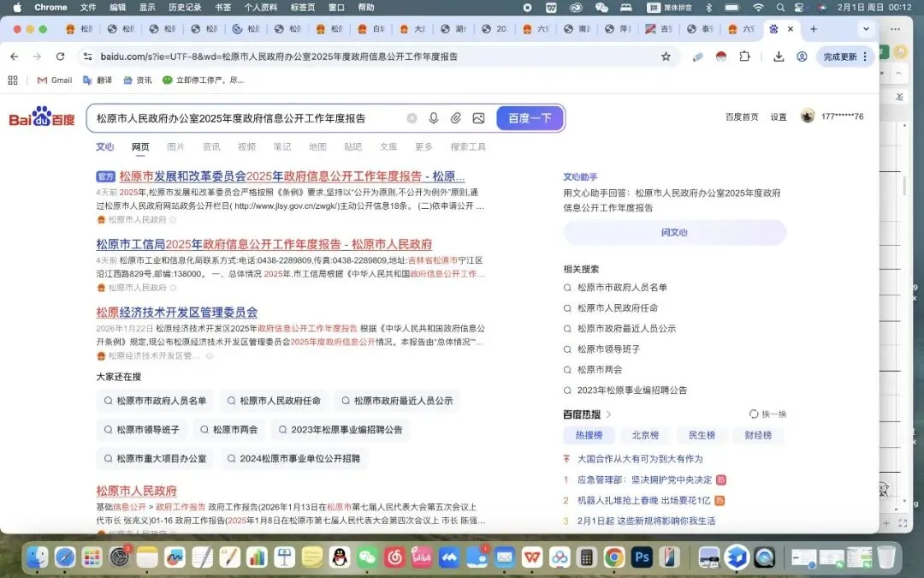This screenshot has height=578, width=924.
Task: Click the 问文心 button
Action: click(x=675, y=232)
